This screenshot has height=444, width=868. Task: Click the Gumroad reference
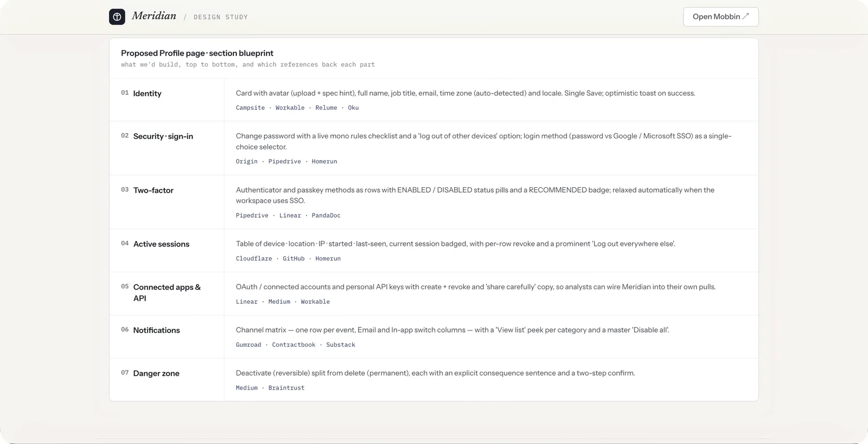click(x=248, y=345)
